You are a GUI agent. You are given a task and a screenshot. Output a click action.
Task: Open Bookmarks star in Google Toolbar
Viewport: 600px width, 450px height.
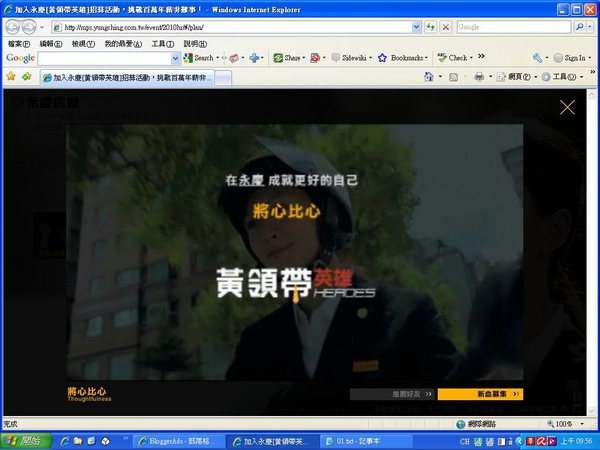401,58
